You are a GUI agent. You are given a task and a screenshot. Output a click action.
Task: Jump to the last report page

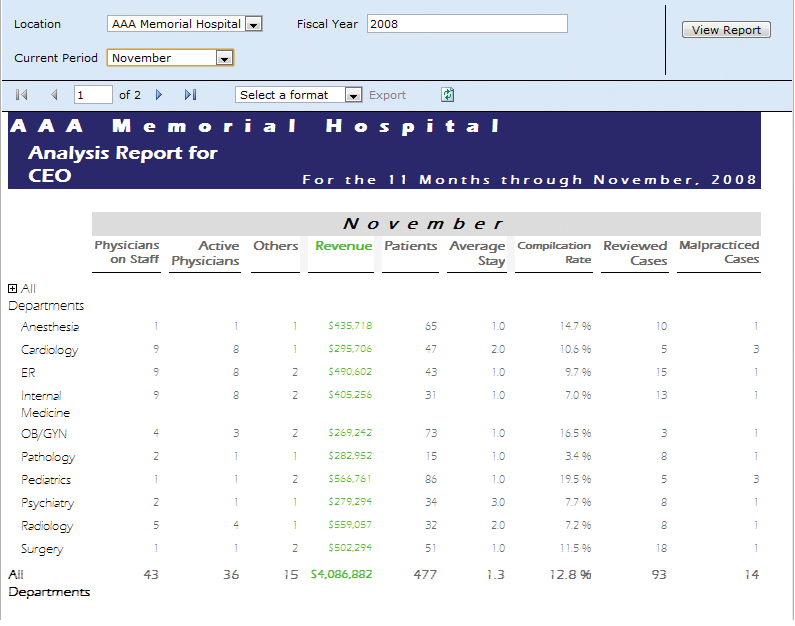coord(190,95)
